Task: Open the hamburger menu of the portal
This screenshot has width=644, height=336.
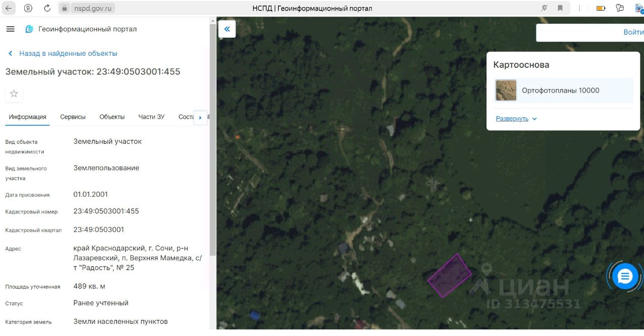Action: tap(10, 29)
